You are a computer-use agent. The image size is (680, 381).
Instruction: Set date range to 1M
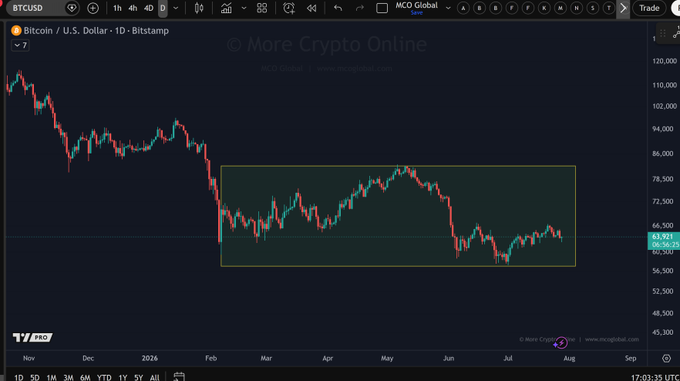(51, 378)
